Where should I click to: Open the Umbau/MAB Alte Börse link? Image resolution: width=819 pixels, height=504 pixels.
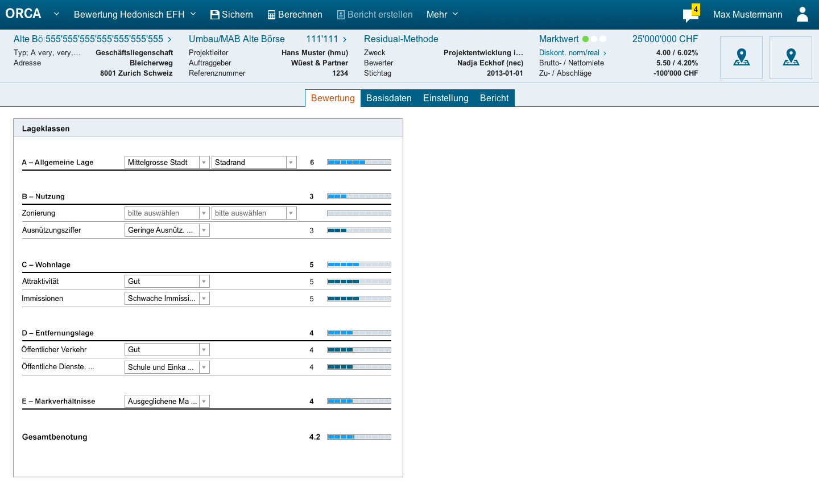click(237, 39)
